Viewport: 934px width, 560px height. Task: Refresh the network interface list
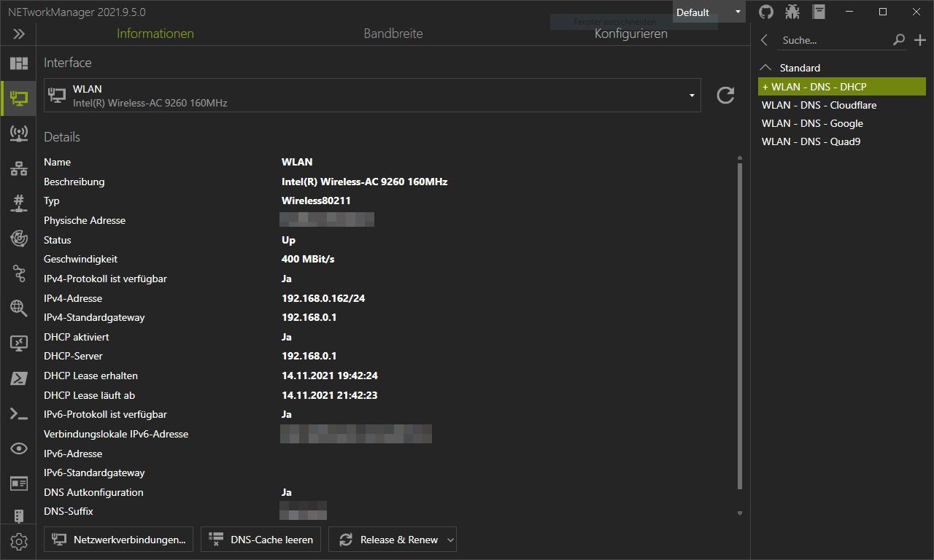pos(725,95)
